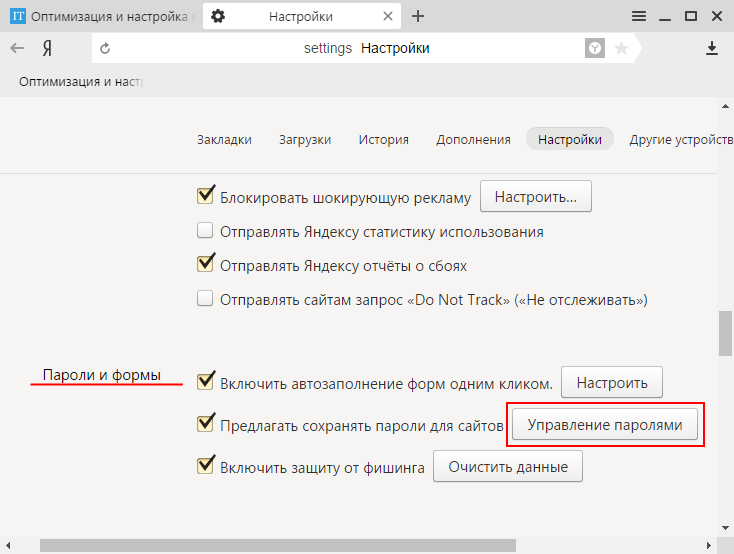Screen dimensions: 734x554
Task: Click the Protect shield icon in address bar
Action: click(595, 48)
